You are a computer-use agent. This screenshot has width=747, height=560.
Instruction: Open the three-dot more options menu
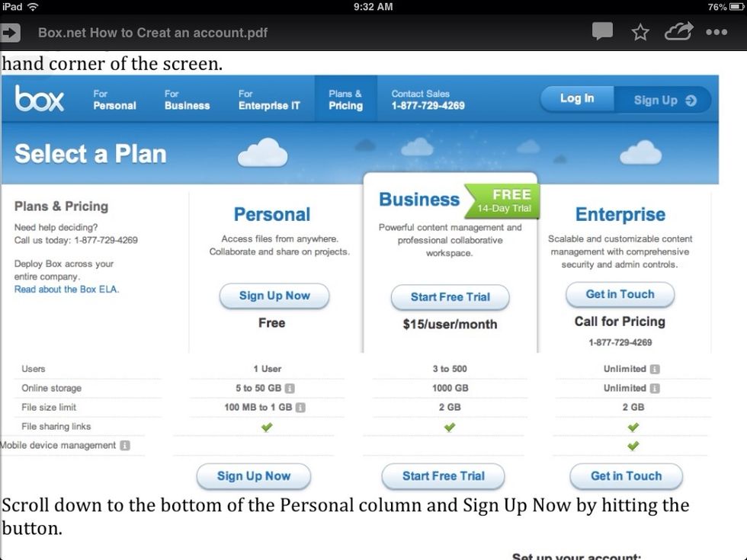(717, 32)
